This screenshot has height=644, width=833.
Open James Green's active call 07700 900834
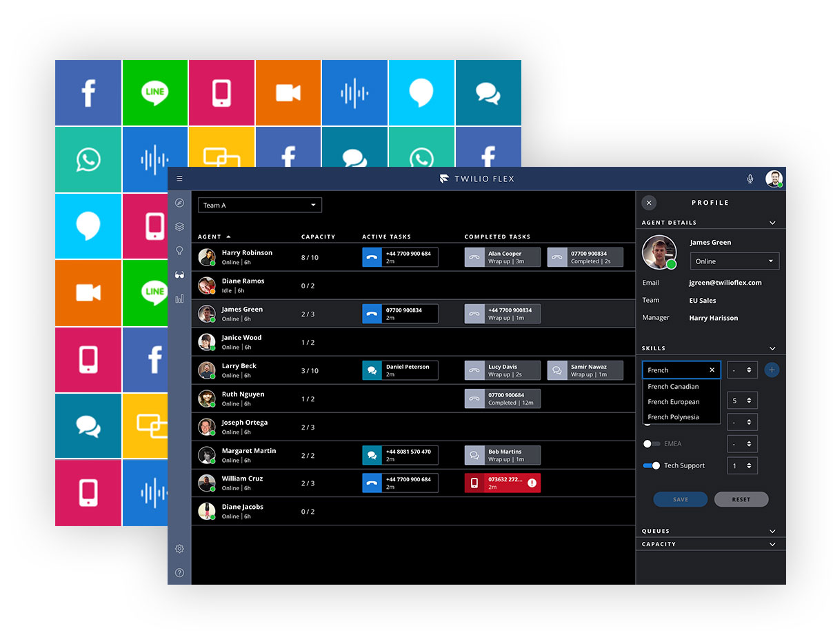point(400,314)
